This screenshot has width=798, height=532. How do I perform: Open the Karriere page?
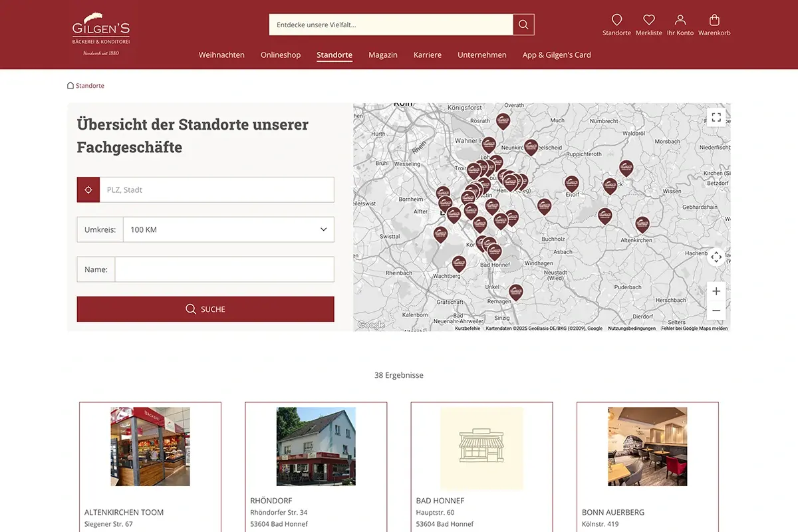428,55
